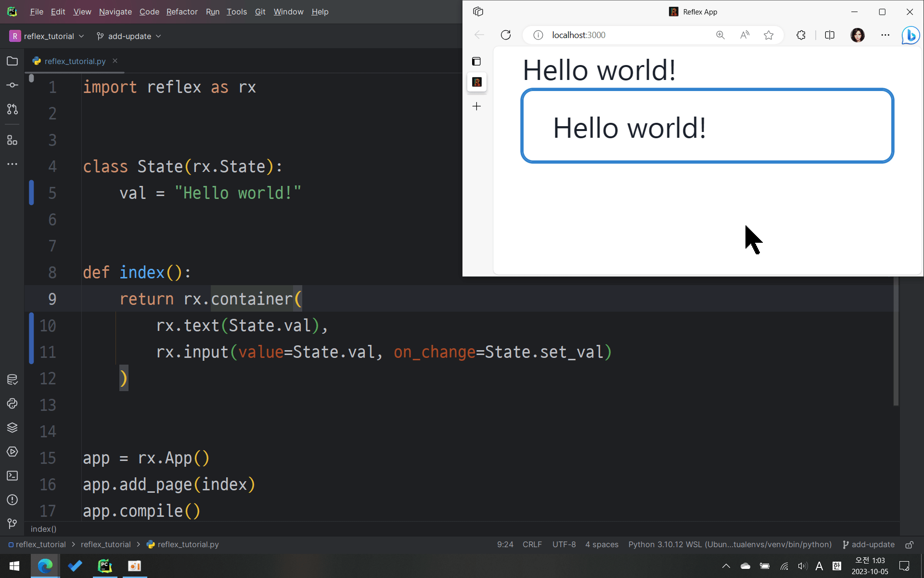
Task: Open the Terminal tool window
Action: [13, 476]
